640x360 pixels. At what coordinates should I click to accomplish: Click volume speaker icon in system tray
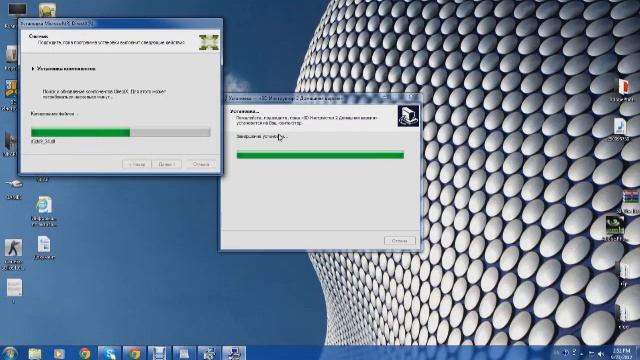[x=601, y=353]
